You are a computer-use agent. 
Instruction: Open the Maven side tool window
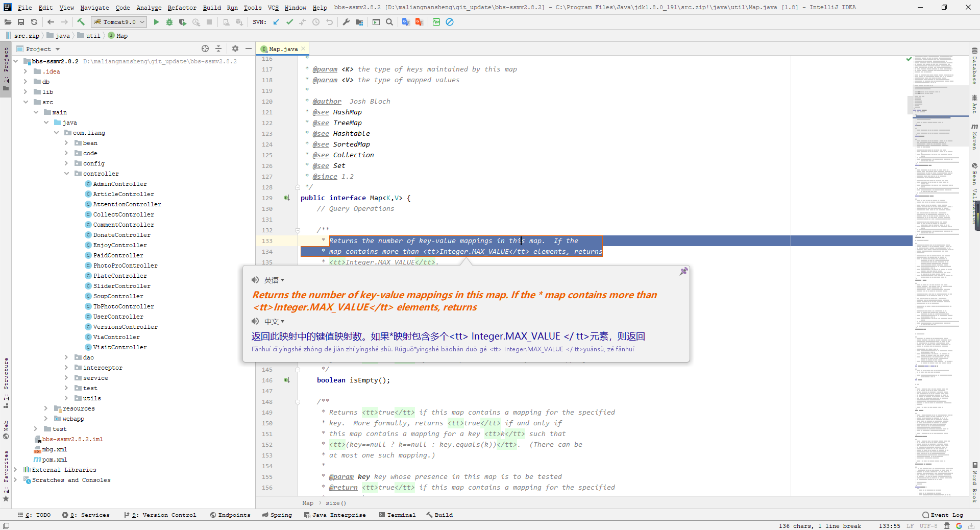974,136
